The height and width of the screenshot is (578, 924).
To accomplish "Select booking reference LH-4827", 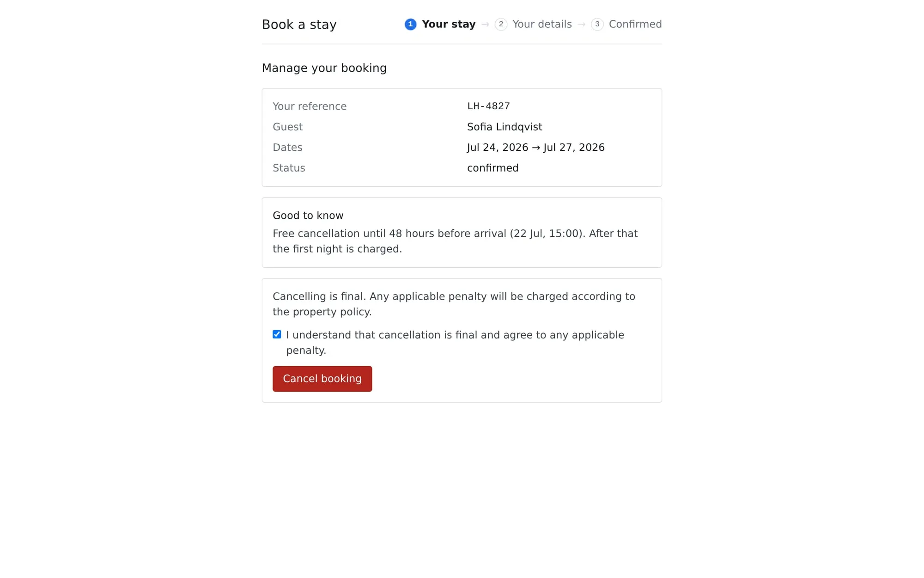I will coord(488,106).
